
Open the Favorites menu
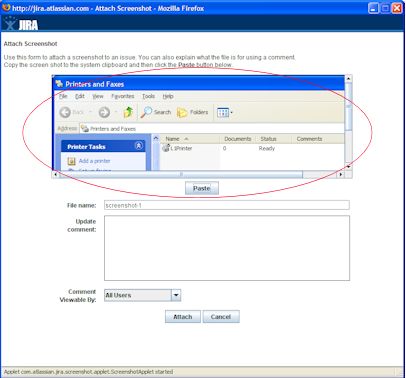tap(123, 96)
